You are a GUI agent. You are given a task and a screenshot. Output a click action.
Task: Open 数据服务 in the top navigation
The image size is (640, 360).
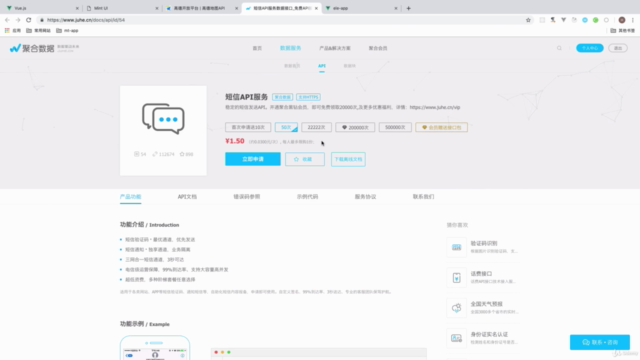291,48
